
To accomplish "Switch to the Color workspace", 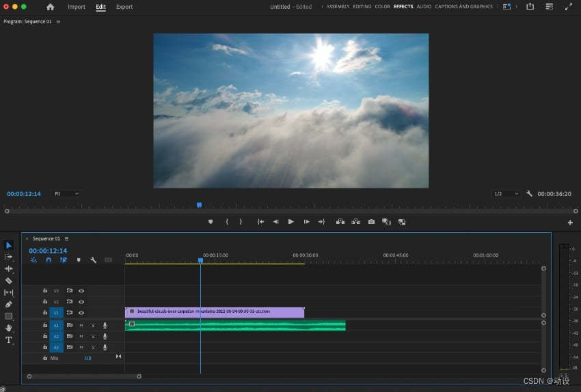I will tap(382, 7).
